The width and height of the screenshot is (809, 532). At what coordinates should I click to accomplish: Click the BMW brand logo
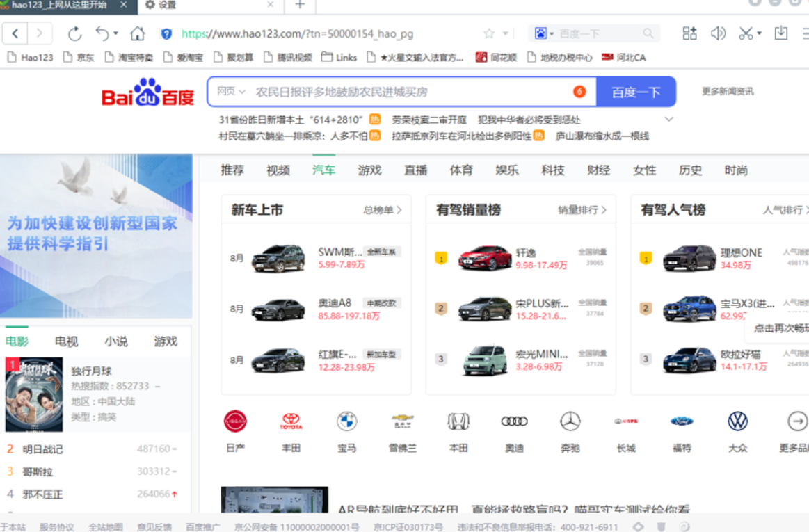click(346, 421)
